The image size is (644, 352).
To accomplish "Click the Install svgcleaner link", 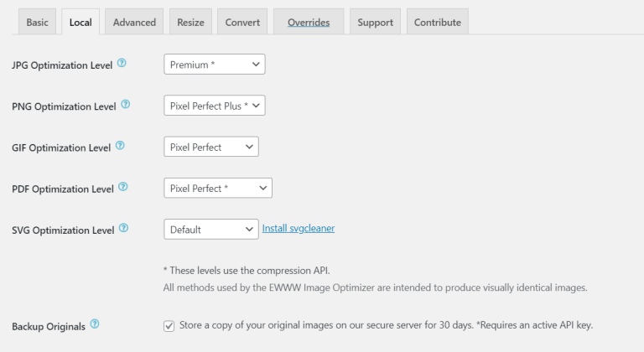I will 299,228.
